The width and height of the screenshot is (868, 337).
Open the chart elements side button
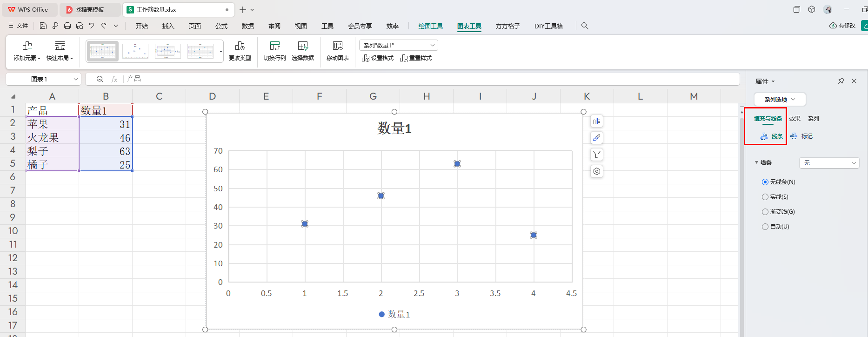tap(597, 121)
